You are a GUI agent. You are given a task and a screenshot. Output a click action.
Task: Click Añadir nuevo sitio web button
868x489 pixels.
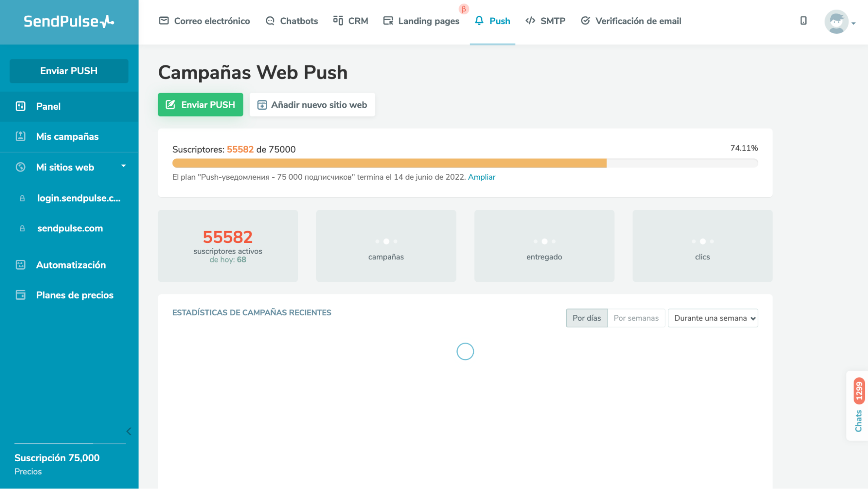tap(312, 105)
